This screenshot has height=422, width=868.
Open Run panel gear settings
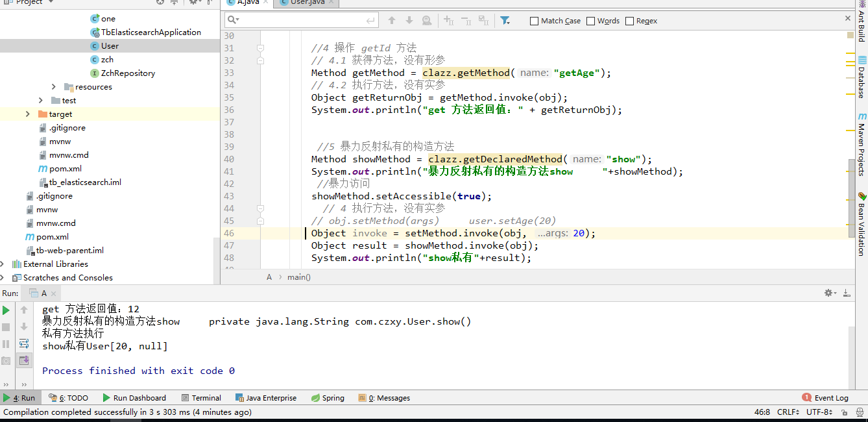(x=830, y=293)
